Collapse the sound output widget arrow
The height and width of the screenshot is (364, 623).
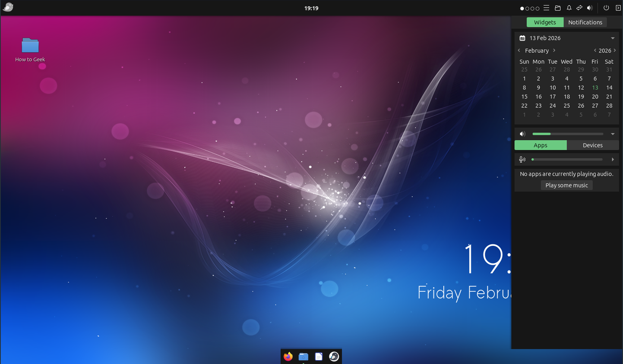pyautogui.click(x=613, y=134)
